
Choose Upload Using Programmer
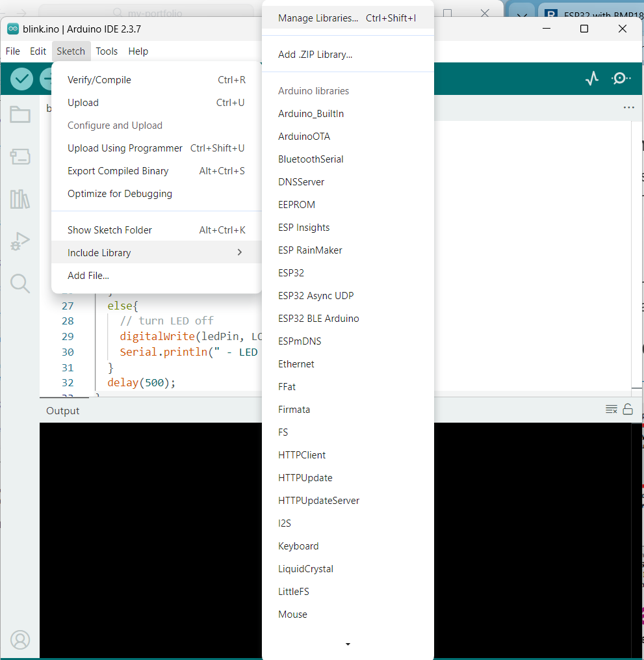157,148
